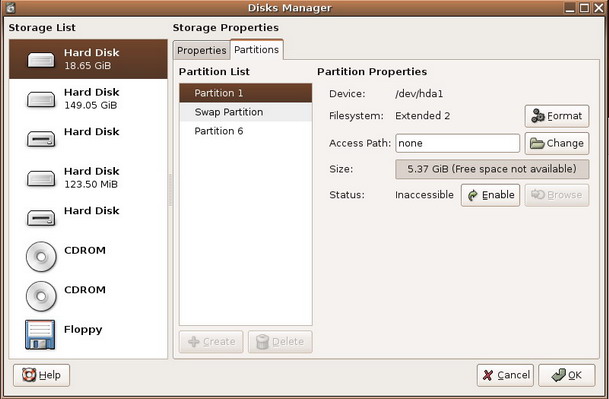Click the 149.05 GiB size label
609x399 pixels.
click(90, 105)
